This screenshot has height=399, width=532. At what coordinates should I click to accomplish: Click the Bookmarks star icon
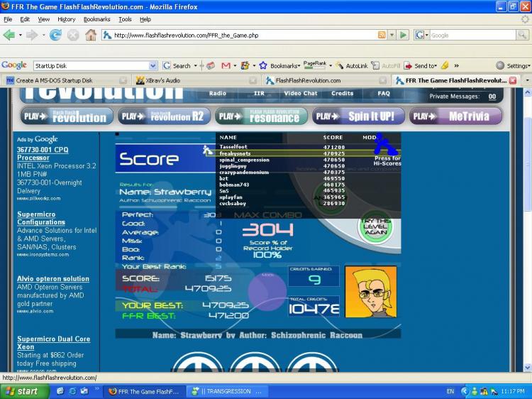coord(263,65)
